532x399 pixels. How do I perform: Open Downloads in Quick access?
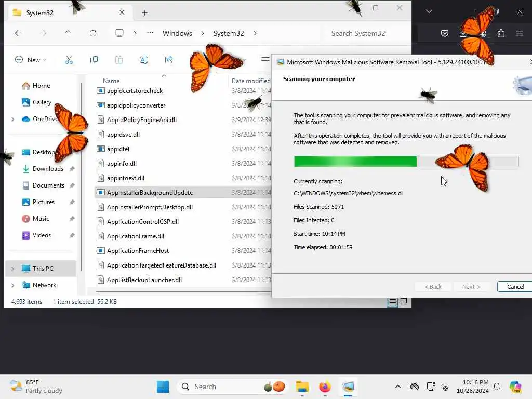(x=48, y=169)
